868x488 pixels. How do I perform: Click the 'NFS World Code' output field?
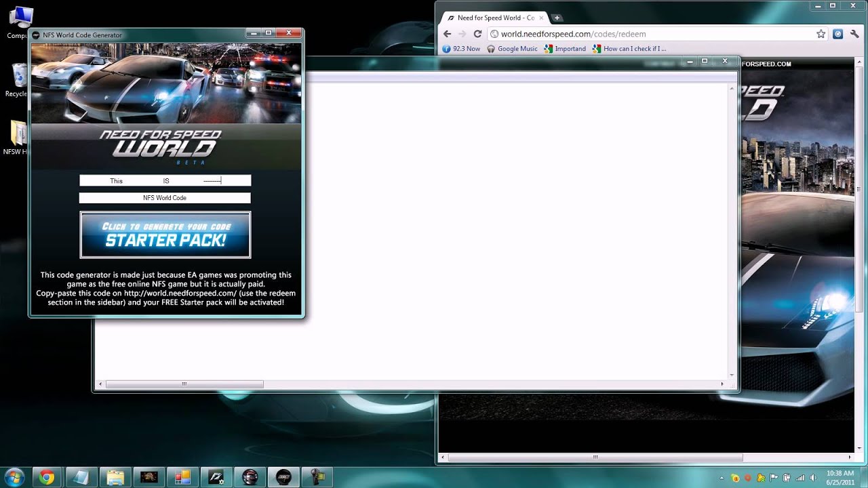pyautogui.click(x=165, y=198)
